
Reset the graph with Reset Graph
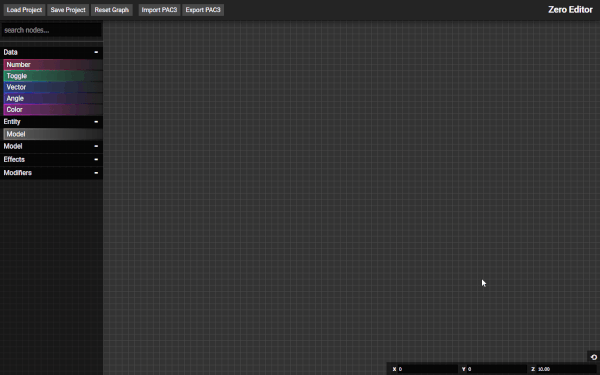(x=112, y=10)
